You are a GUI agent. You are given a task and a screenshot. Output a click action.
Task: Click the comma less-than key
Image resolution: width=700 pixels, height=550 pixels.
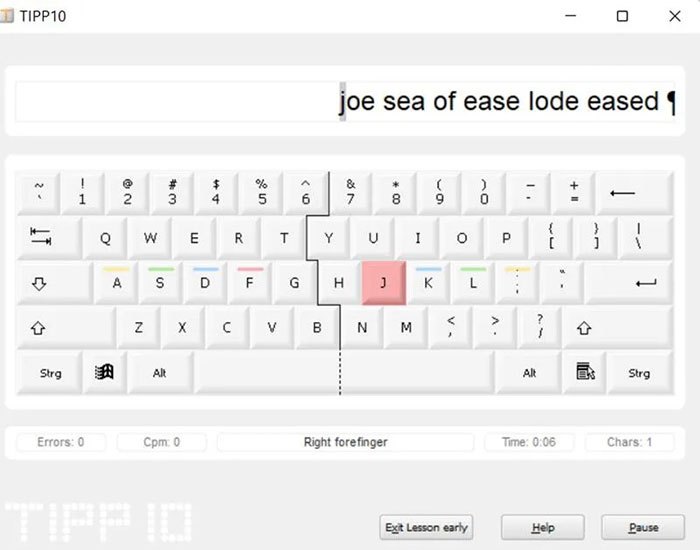pos(450,328)
